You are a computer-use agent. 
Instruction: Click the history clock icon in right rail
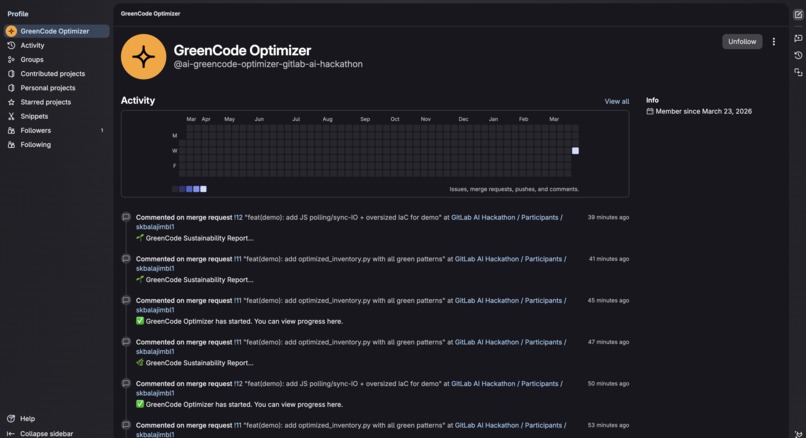(798, 55)
